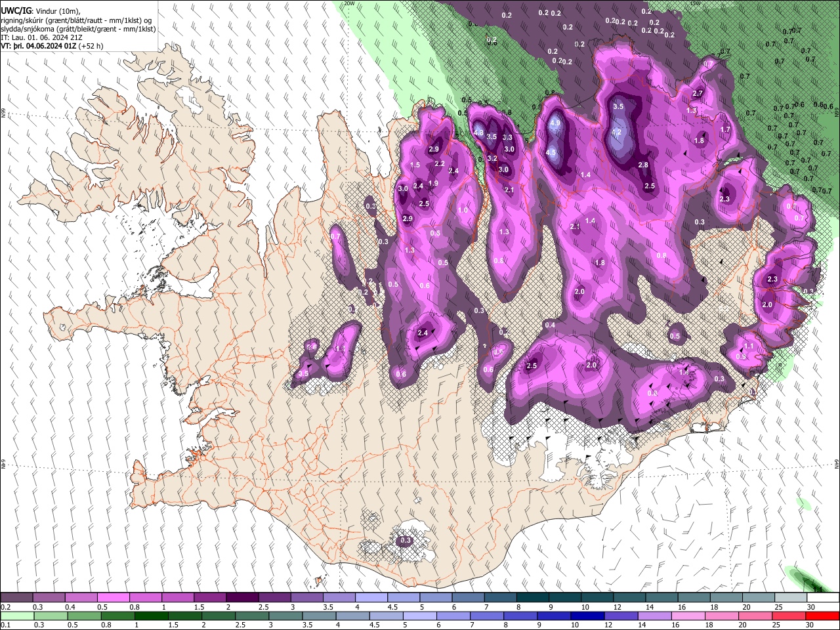
Task: Select the dark teal snow swatch between 8 and 9
Action: click(532, 598)
